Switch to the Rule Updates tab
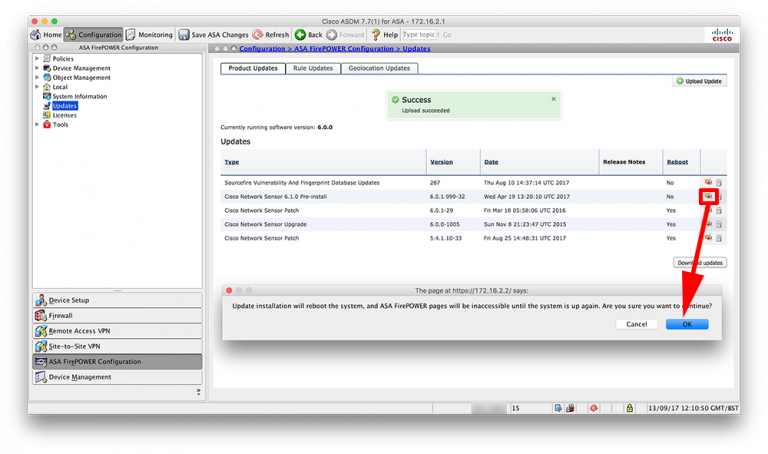Screen dimensions: 768x454 coord(312,68)
